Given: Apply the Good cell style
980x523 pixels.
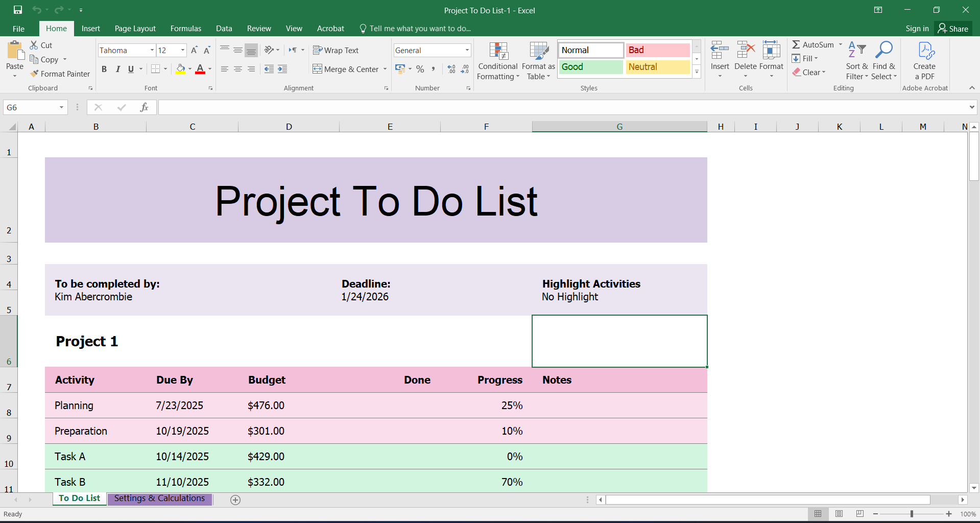Looking at the screenshot, I should 590,67.
